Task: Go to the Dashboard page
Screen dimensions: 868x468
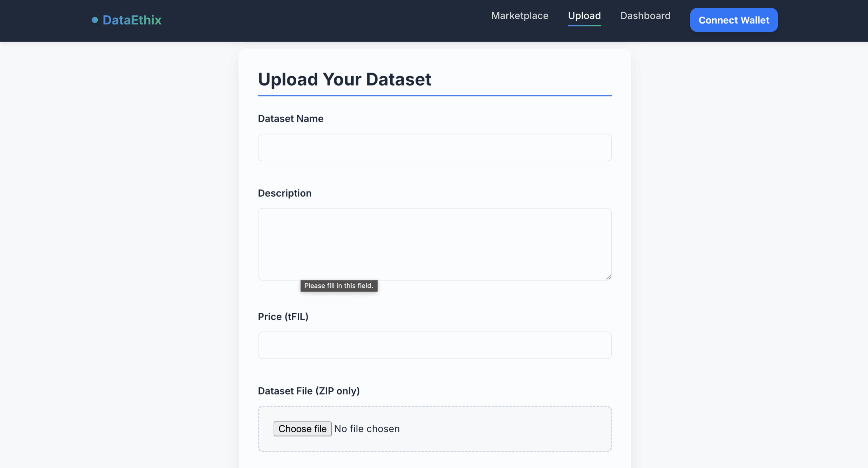Action: pyautogui.click(x=645, y=16)
